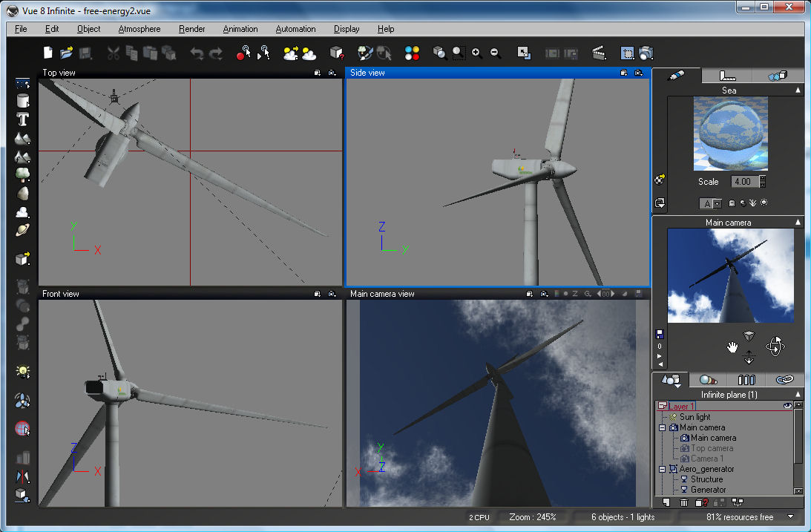Click the zoom out magnifier with minus
811x532 pixels.
coord(496,53)
